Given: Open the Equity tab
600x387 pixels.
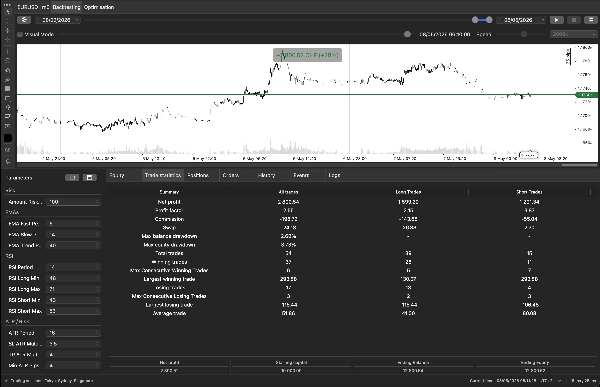Looking at the screenshot, I should click(x=117, y=175).
